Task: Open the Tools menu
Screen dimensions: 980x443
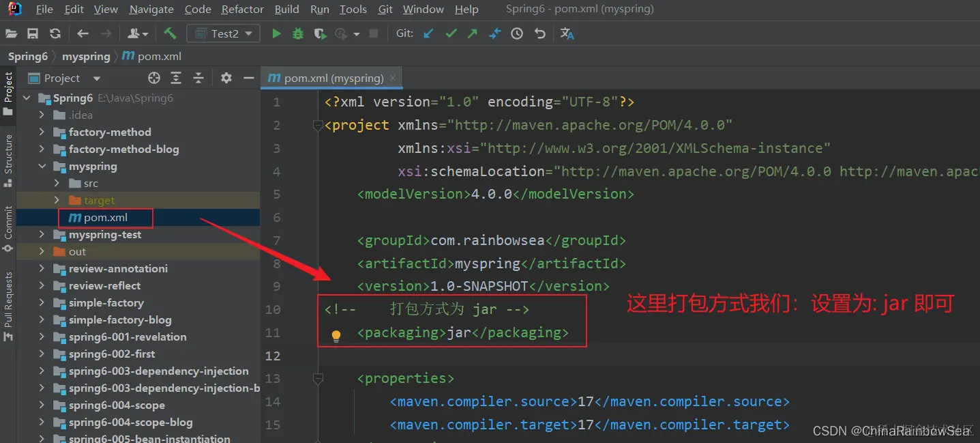Action: [x=353, y=9]
